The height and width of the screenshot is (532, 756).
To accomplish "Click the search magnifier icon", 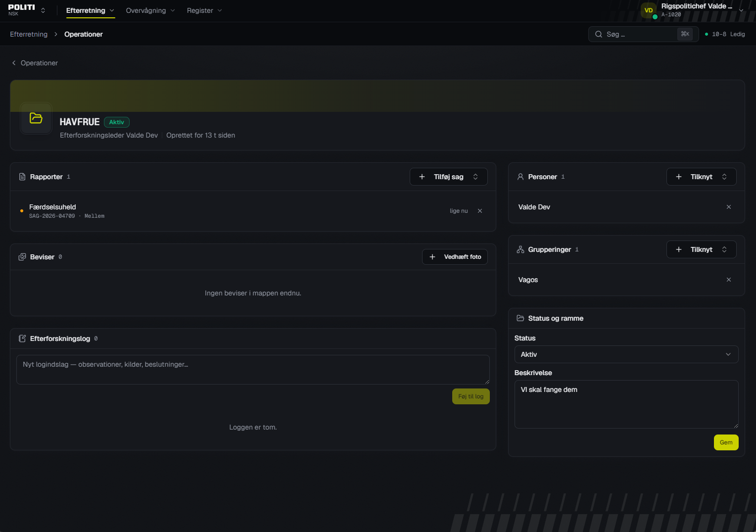I will [x=599, y=34].
